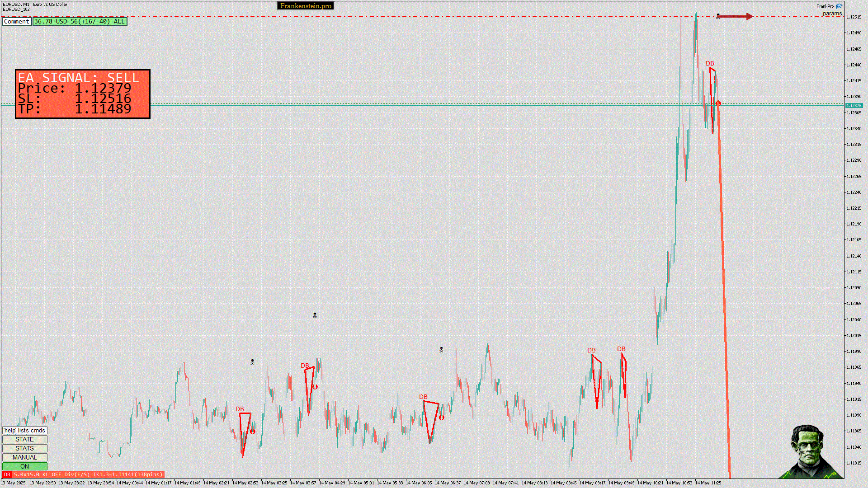
Task: Click the current price tag 1.12376 on axis
Action: [854, 106]
